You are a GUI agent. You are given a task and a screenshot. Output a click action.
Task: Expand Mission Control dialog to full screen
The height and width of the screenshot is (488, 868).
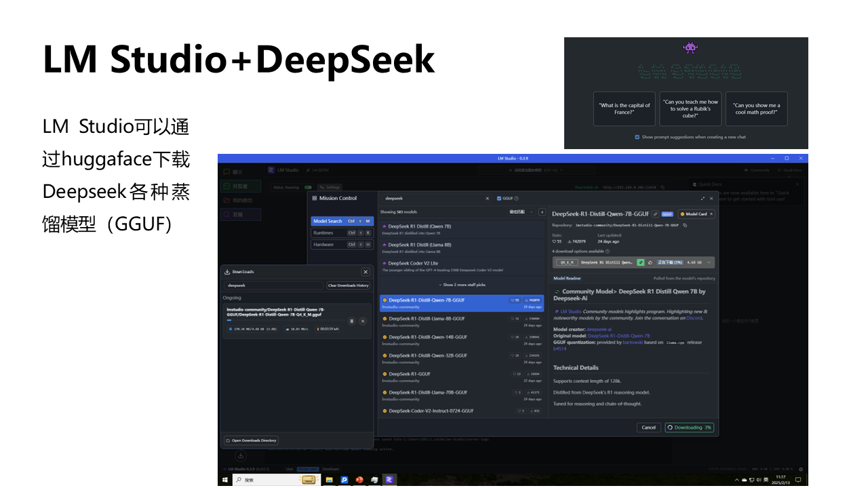pyautogui.click(x=701, y=199)
